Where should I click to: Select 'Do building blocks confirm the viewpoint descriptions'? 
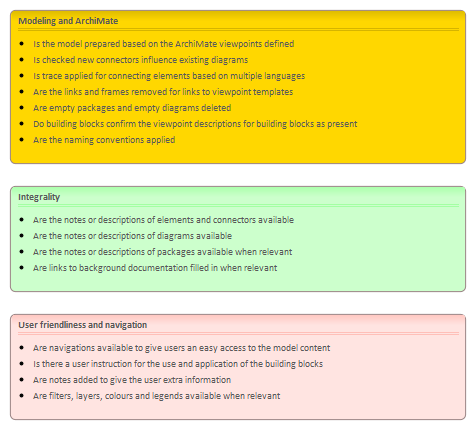(x=195, y=124)
